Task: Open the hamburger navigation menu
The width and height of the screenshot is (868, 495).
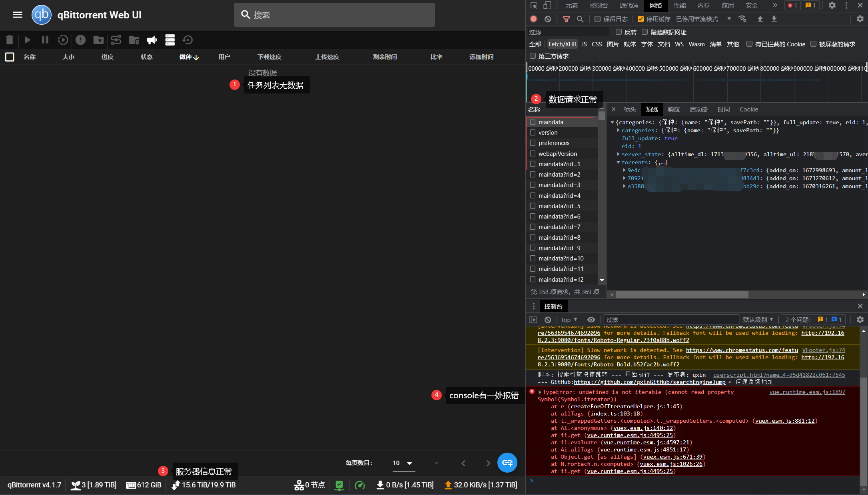Action: pos(17,15)
